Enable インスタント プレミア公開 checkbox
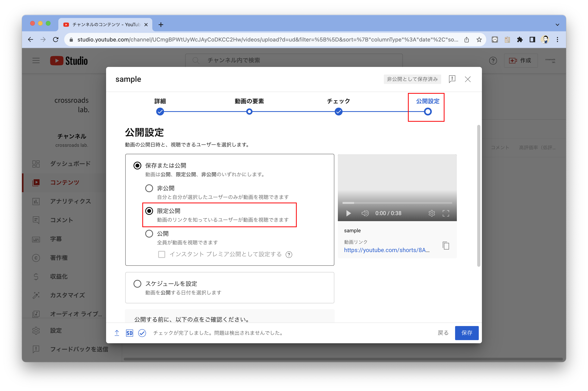588x391 pixels. [162, 254]
